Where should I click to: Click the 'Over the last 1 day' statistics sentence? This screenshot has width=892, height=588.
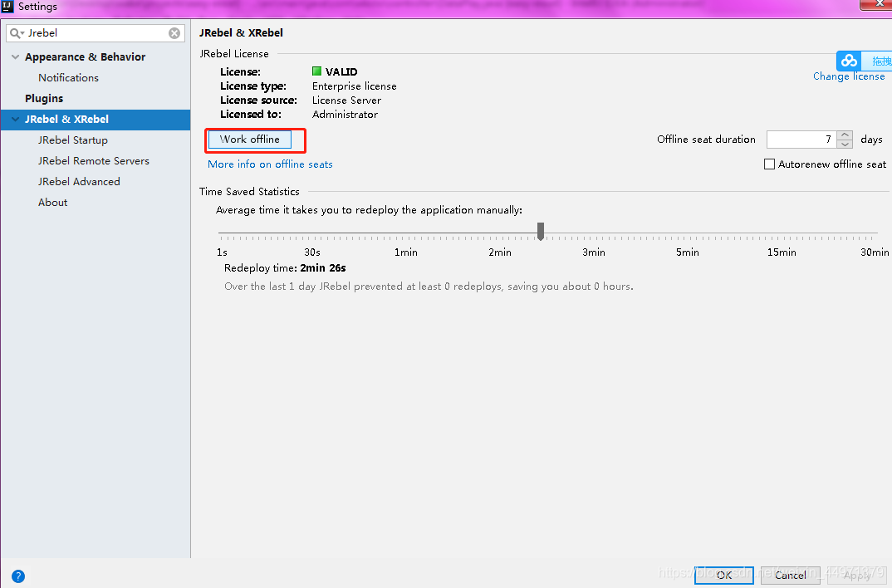429,287
